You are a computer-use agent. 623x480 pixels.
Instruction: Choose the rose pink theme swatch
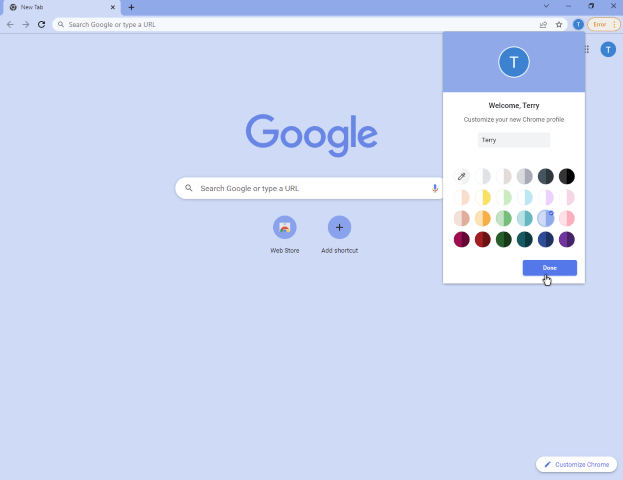pos(567,219)
